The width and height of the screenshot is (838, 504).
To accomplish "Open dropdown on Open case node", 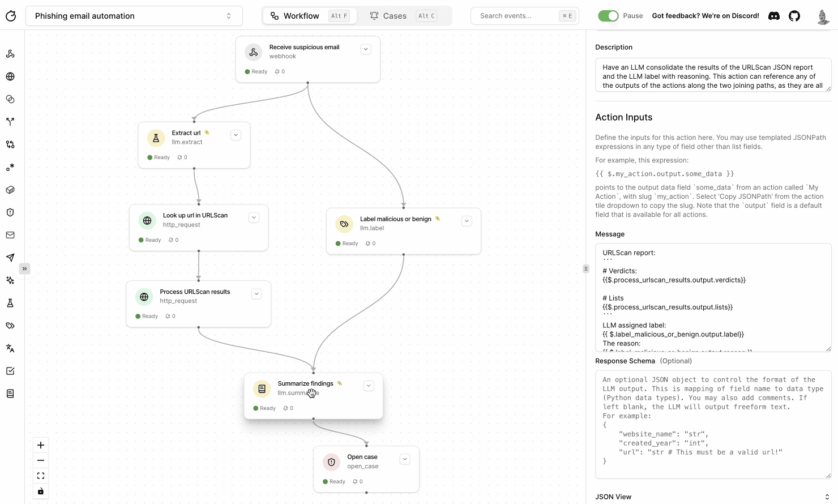I will coord(405,459).
